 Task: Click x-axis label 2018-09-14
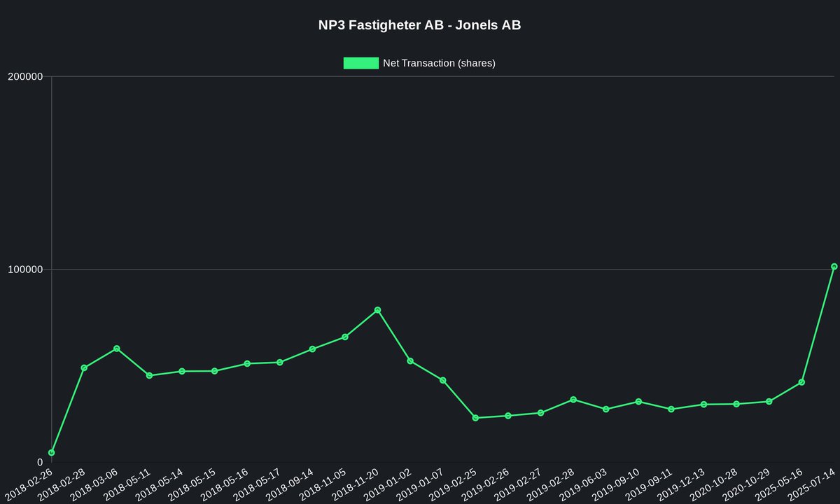(x=291, y=485)
